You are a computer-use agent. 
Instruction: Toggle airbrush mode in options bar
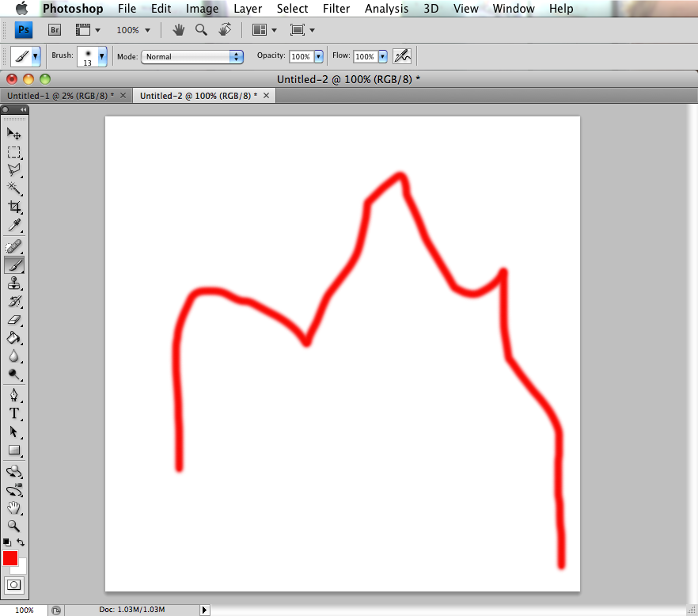(x=402, y=56)
